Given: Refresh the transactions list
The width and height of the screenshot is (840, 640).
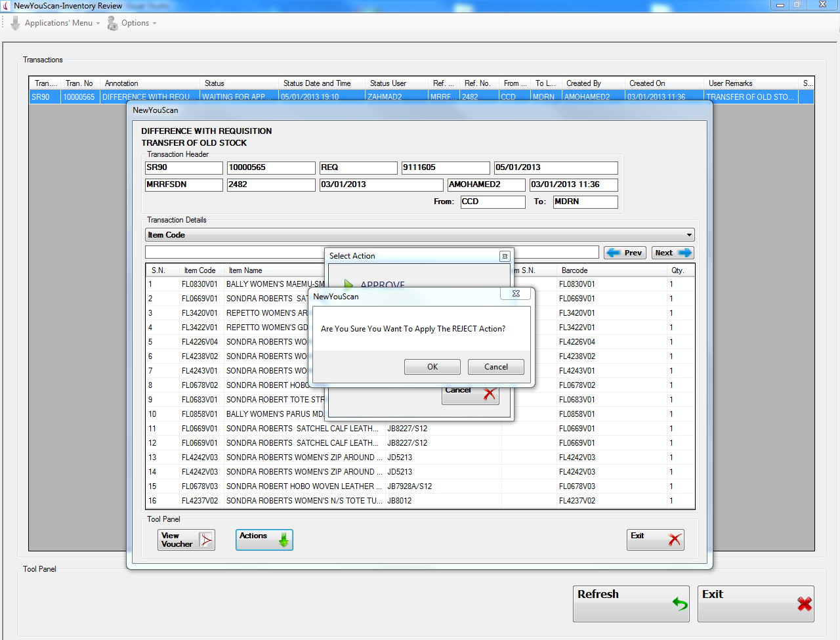Looking at the screenshot, I should pyautogui.click(x=631, y=603).
